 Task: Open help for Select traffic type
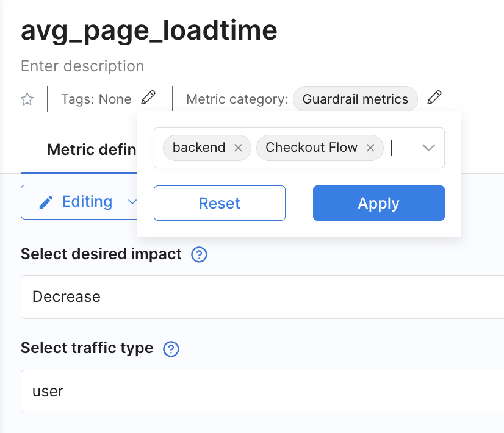[x=171, y=349]
